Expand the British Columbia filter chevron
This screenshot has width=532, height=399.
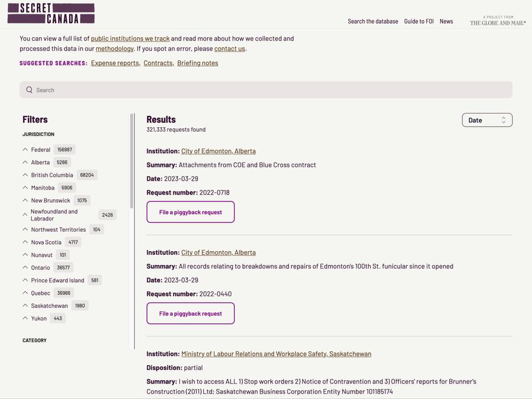25,175
